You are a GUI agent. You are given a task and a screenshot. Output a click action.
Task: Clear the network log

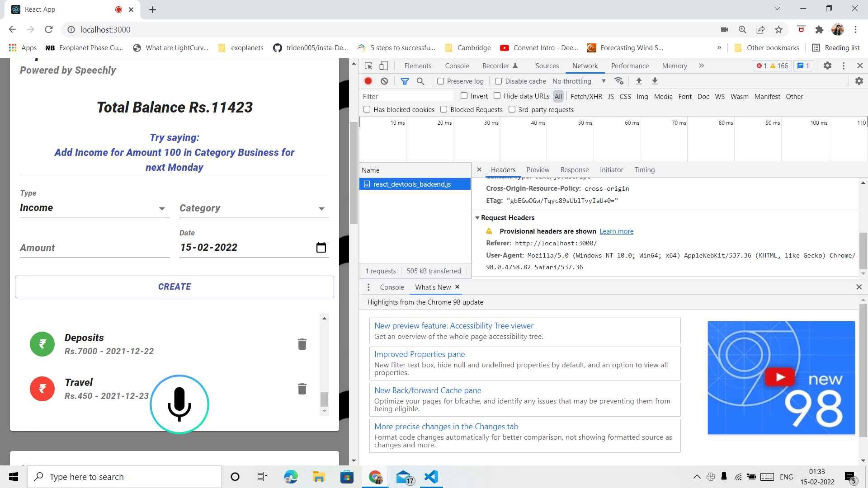[384, 81]
